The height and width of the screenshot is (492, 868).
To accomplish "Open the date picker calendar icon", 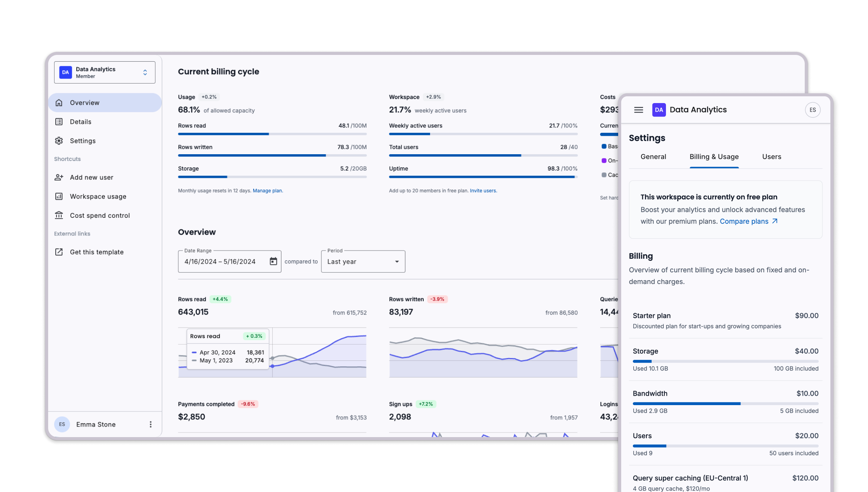I will (x=273, y=261).
